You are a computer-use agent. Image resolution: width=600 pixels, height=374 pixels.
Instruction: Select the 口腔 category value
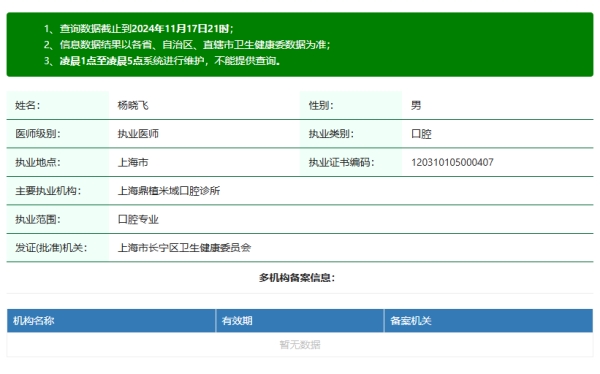421,134
